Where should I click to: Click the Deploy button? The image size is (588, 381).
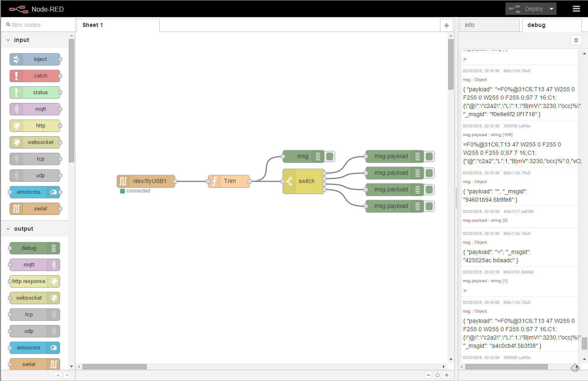[526, 9]
